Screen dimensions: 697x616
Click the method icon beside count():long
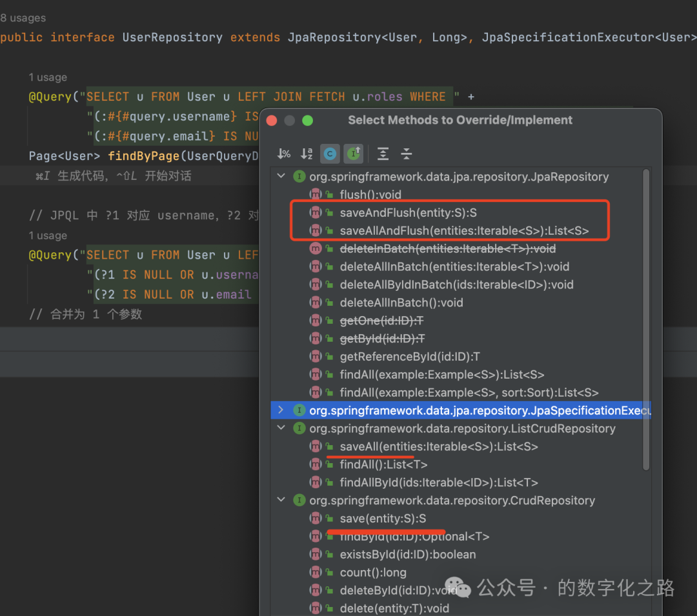pos(315,573)
